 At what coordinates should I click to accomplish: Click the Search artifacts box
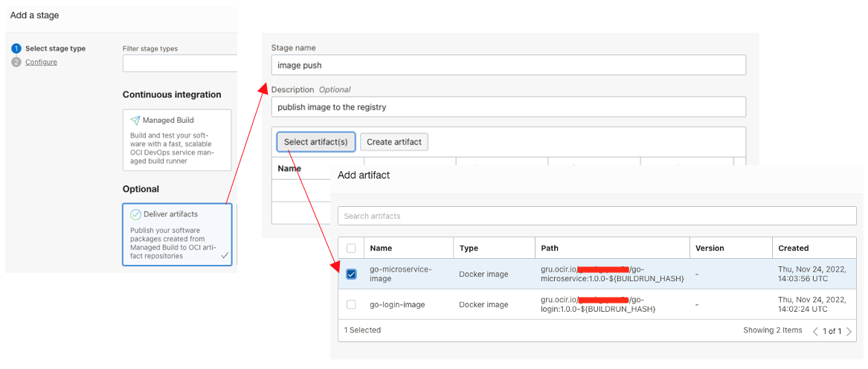pos(597,216)
